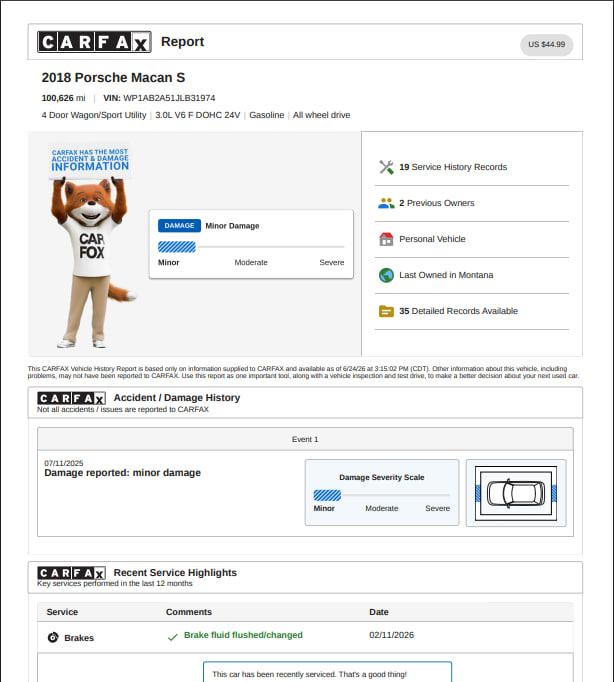Viewport: 614px width, 682px height.
Task: Click the Personal Vehicle house icon
Action: pyautogui.click(x=386, y=239)
